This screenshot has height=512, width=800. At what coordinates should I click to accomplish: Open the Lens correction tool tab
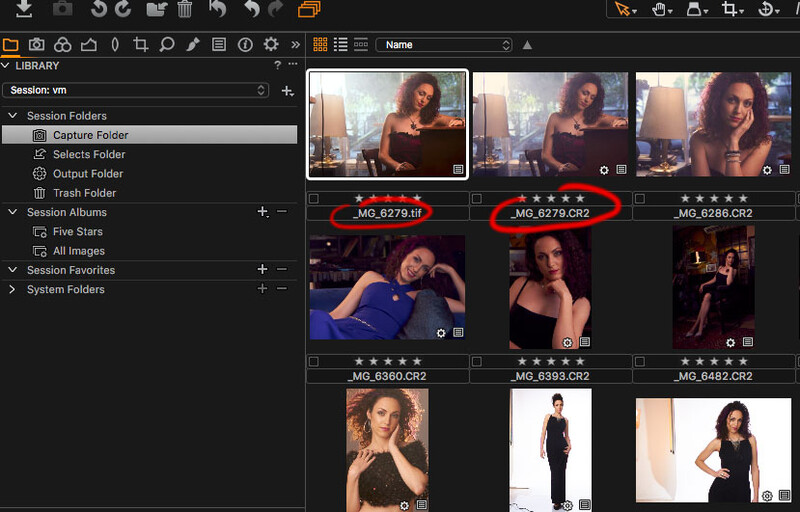point(115,45)
